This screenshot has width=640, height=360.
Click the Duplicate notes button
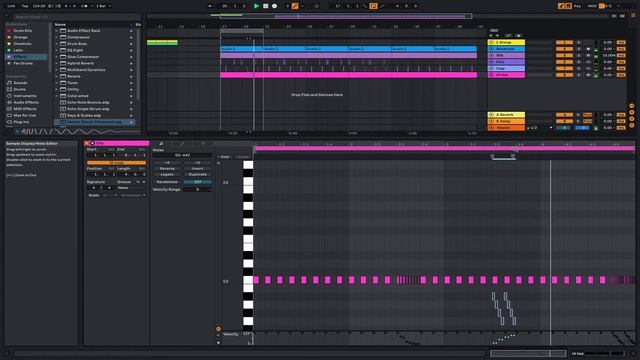198,175
